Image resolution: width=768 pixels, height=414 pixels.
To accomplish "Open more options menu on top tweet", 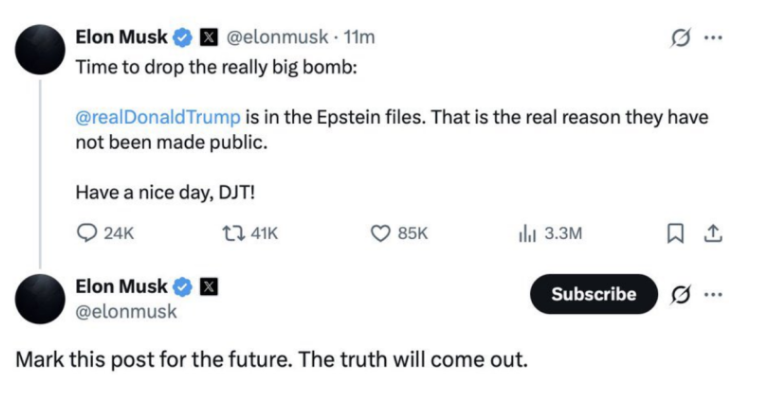I will [712, 38].
